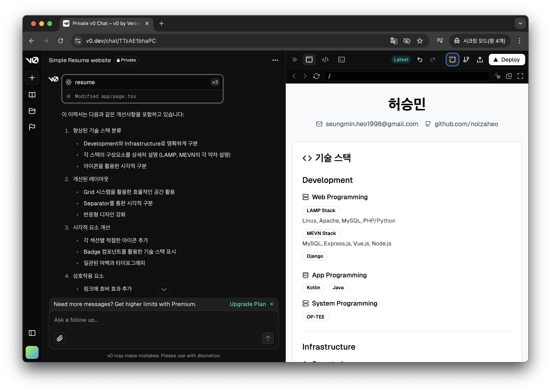Open preview in new window icon
Screen dimensions: 551x392
509,76
